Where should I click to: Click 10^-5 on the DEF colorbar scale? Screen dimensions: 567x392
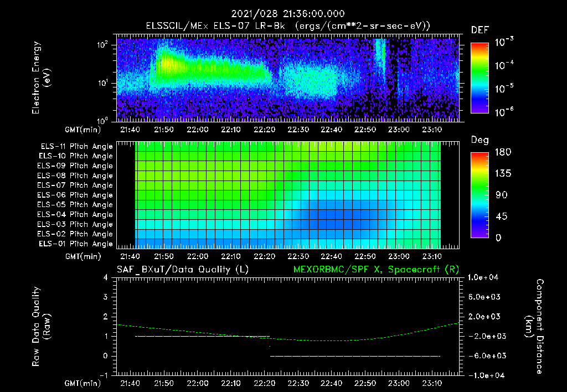point(504,89)
